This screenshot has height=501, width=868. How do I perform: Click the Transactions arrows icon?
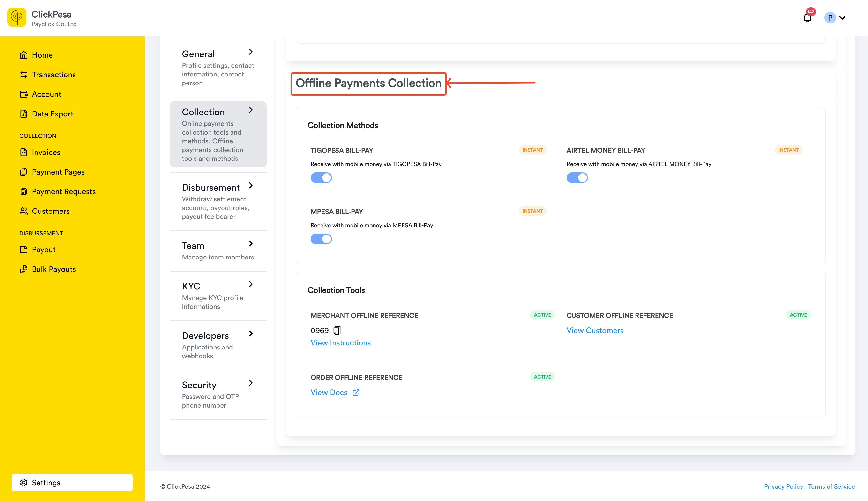click(24, 75)
